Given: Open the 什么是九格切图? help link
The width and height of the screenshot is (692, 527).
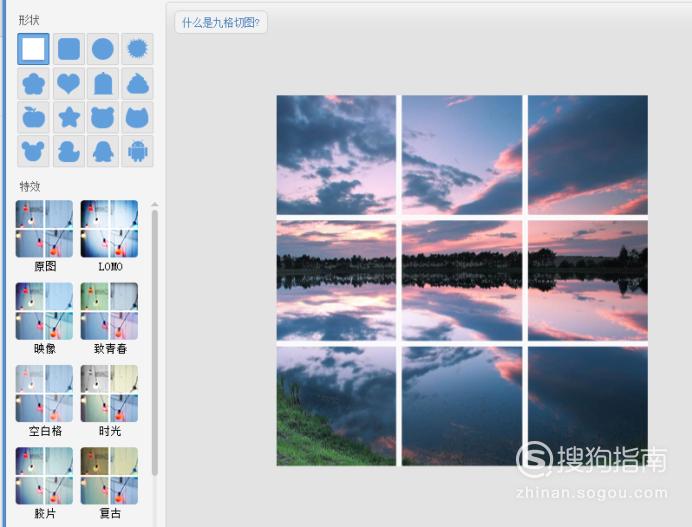Looking at the screenshot, I should (x=221, y=23).
